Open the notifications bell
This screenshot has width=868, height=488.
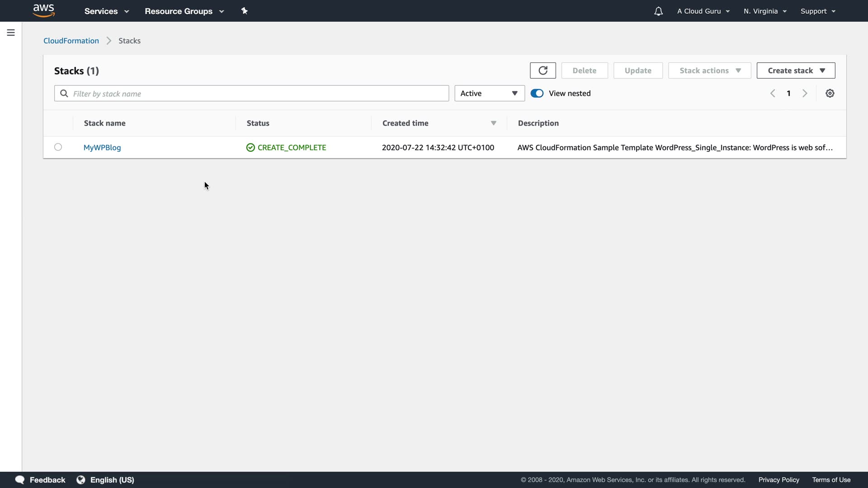pyautogui.click(x=658, y=11)
